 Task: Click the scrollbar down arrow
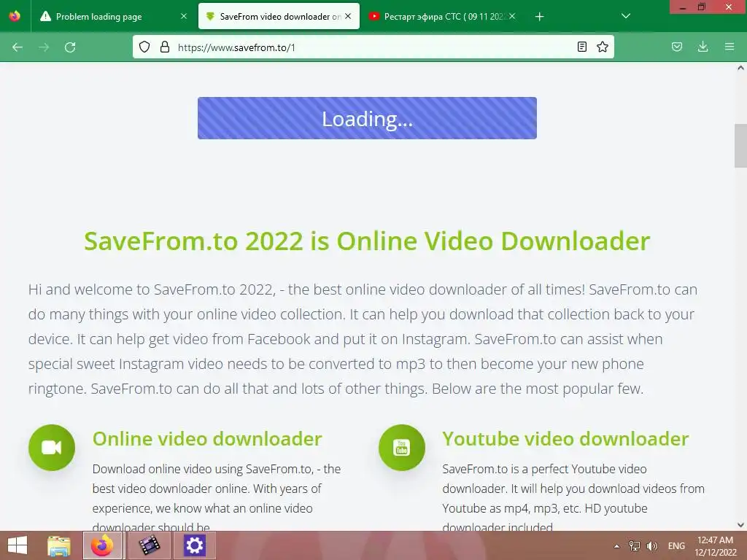[740, 525]
